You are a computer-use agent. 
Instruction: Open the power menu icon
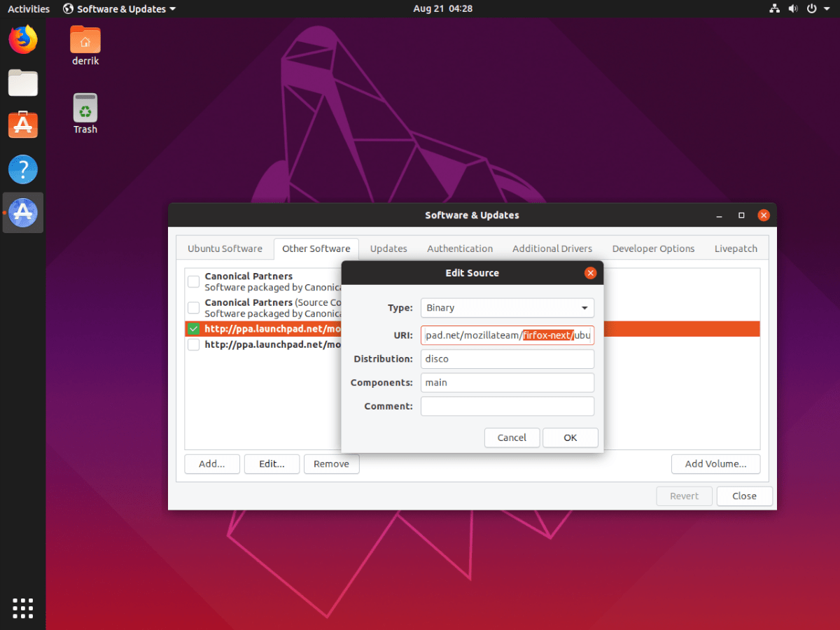coord(811,9)
